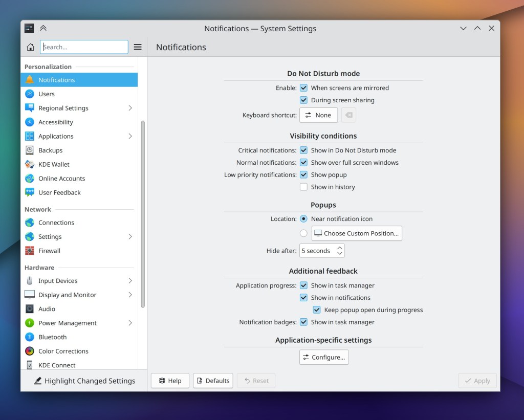524x420 pixels.
Task: Click the KDE Wallet icon in sidebar
Action: (30, 165)
